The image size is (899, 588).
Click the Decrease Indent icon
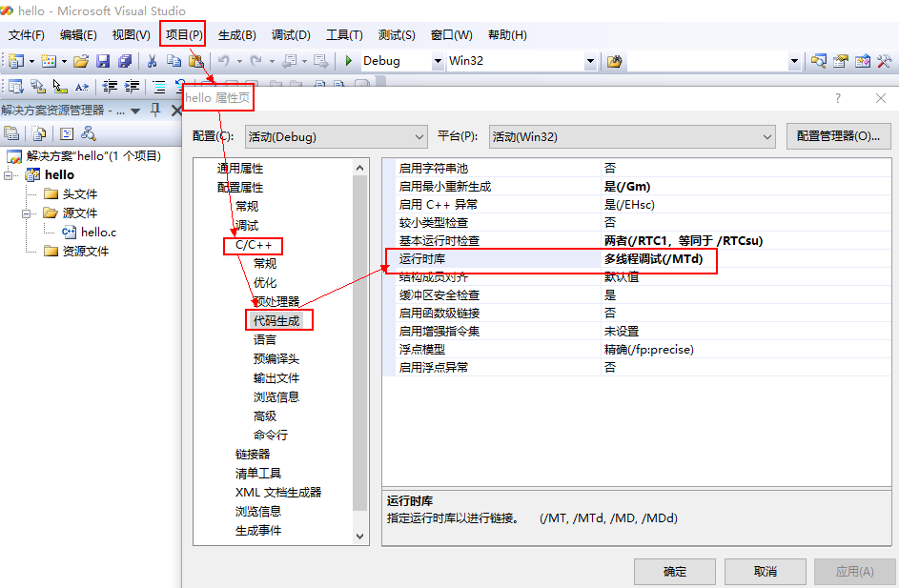tap(110, 87)
